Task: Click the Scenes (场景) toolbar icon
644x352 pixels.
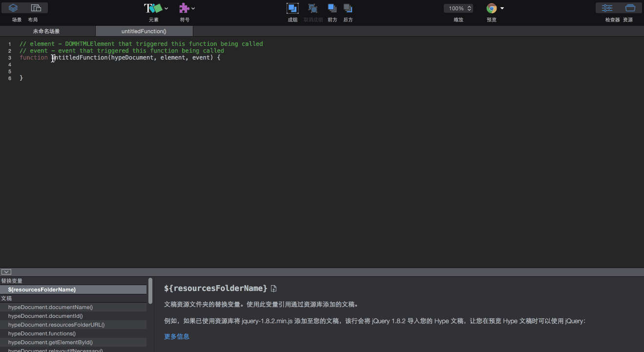Action: [14, 8]
